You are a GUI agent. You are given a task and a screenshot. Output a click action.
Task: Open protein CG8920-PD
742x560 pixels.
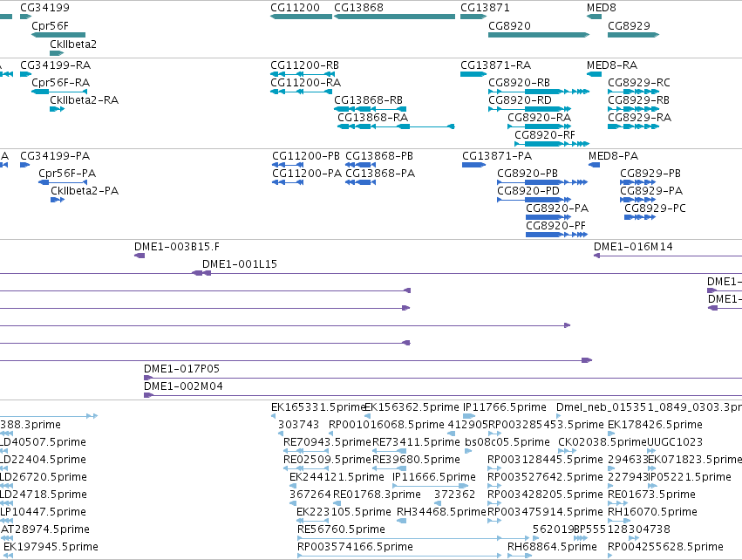click(528, 191)
